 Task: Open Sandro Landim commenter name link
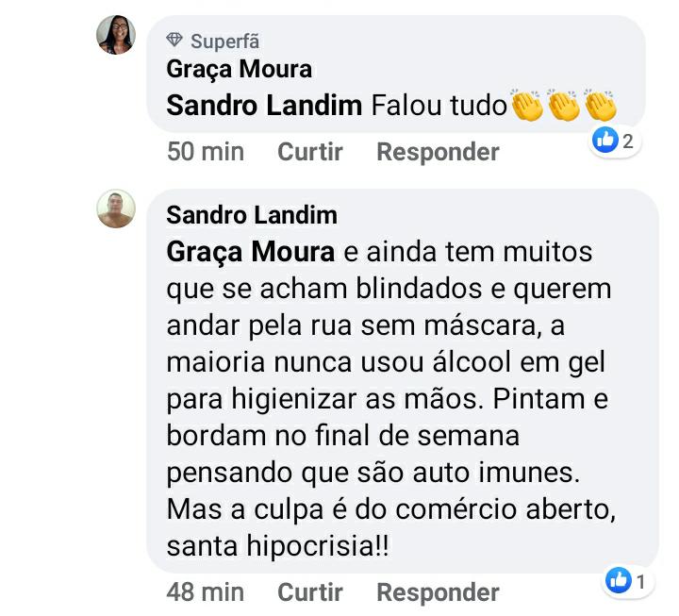tap(252, 215)
